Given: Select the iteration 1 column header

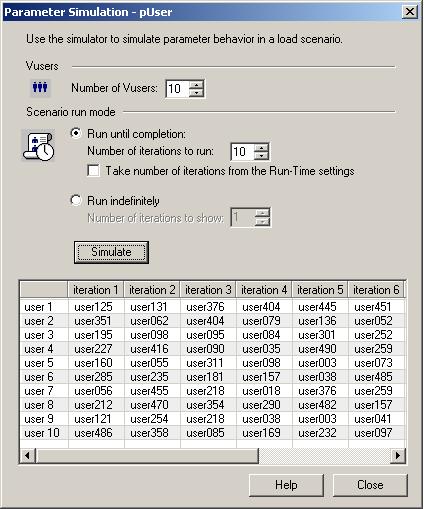Looking at the screenshot, I should (x=96, y=290).
